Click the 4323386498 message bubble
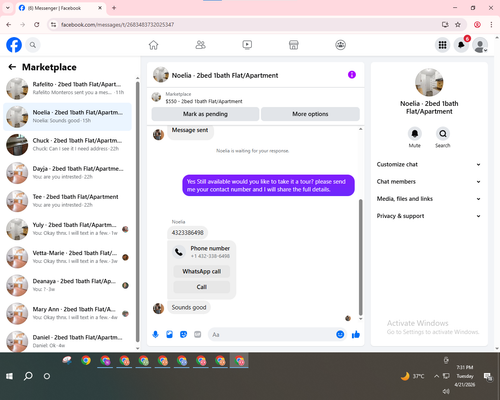Screen dimensions: 500x400 click(x=187, y=233)
